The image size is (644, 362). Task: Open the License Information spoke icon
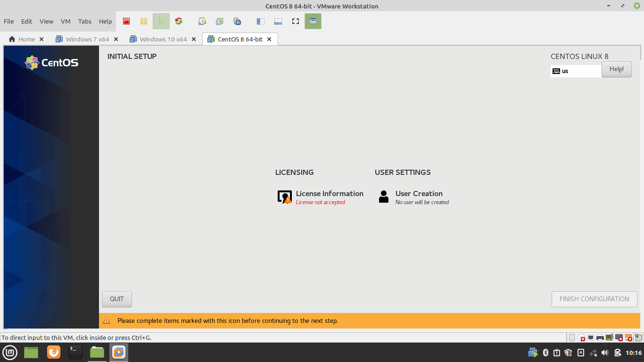(285, 197)
